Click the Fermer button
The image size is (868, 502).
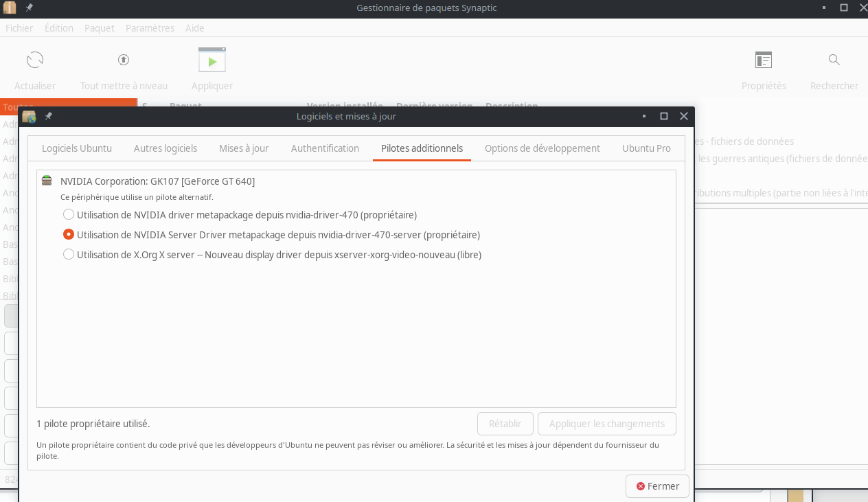click(x=657, y=486)
